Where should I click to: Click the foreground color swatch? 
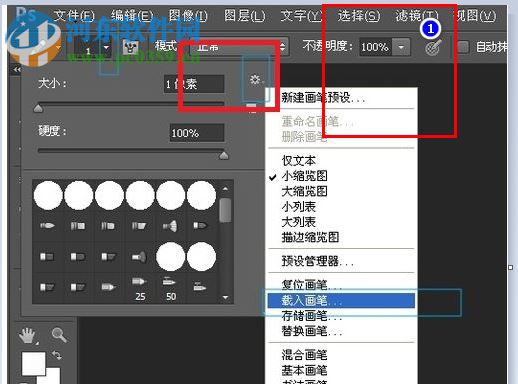click(x=33, y=363)
